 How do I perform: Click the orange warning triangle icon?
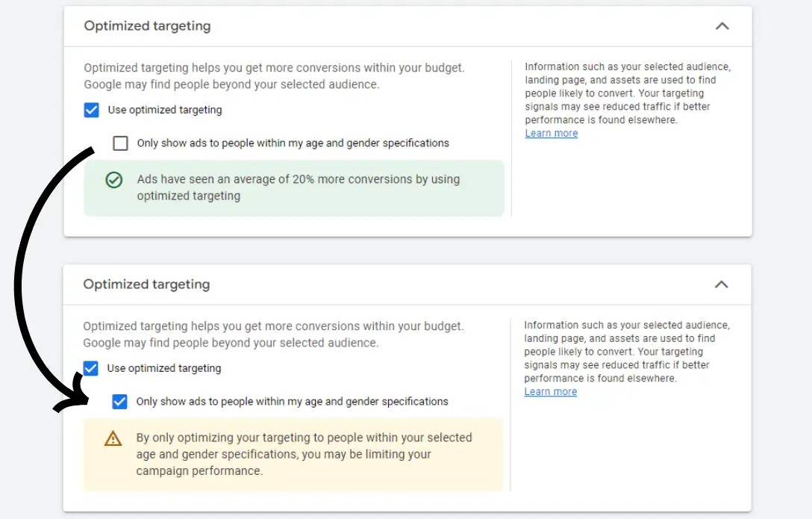113,438
